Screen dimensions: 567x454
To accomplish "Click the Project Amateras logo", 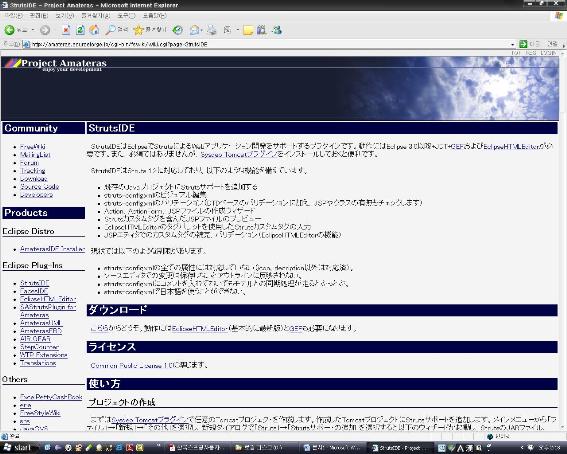I will (56, 64).
